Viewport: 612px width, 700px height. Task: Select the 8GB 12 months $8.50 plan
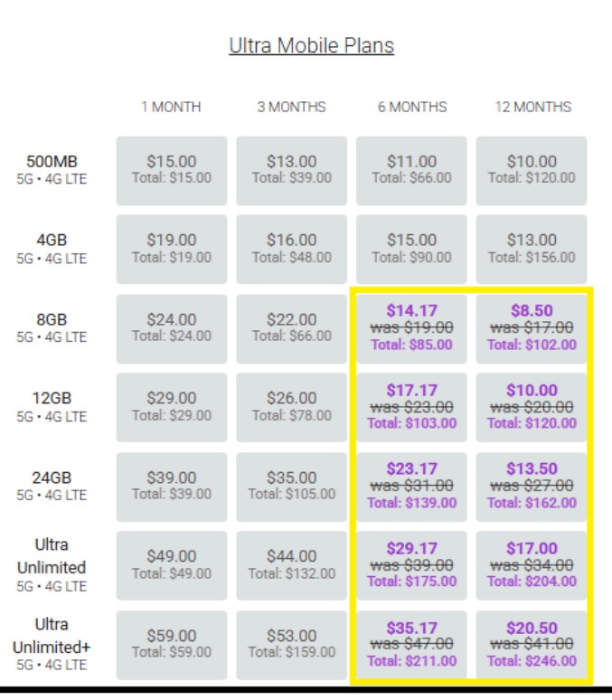pos(531,327)
